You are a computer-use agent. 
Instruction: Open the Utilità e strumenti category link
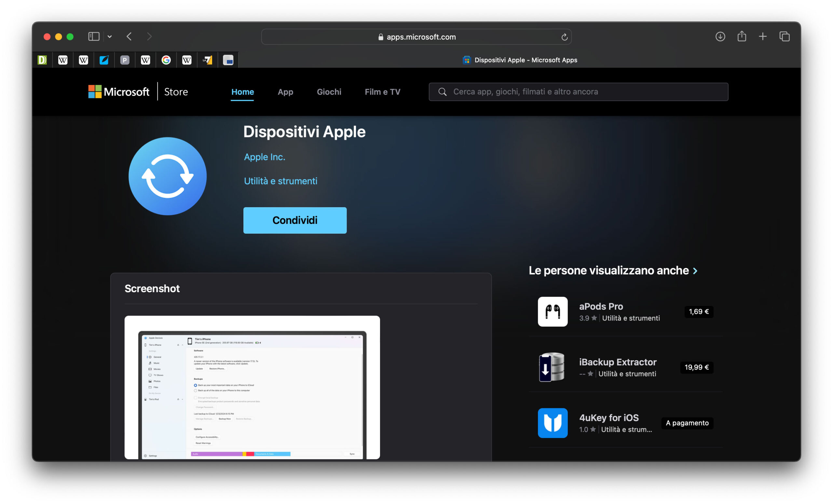coord(280,181)
